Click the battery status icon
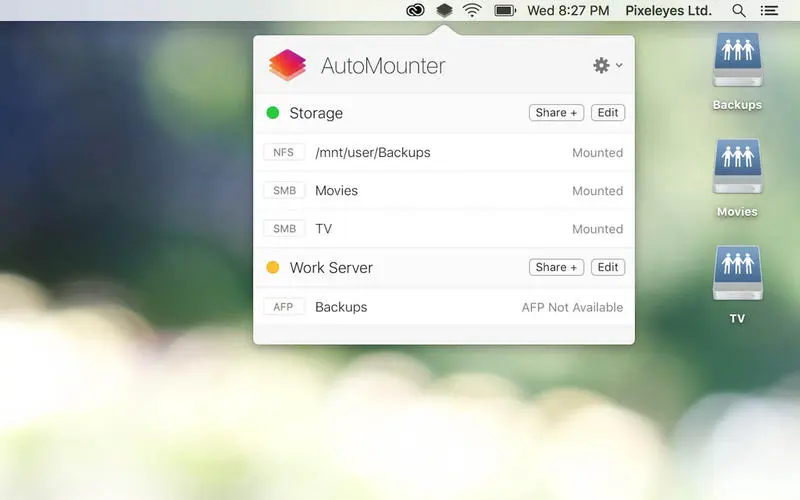This screenshot has width=800, height=500. 505,11
